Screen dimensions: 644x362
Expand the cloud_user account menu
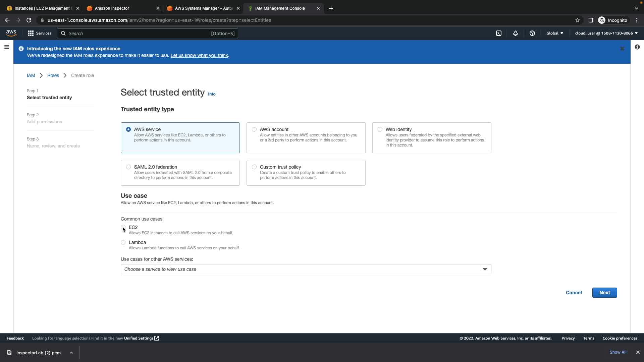coord(606,33)
